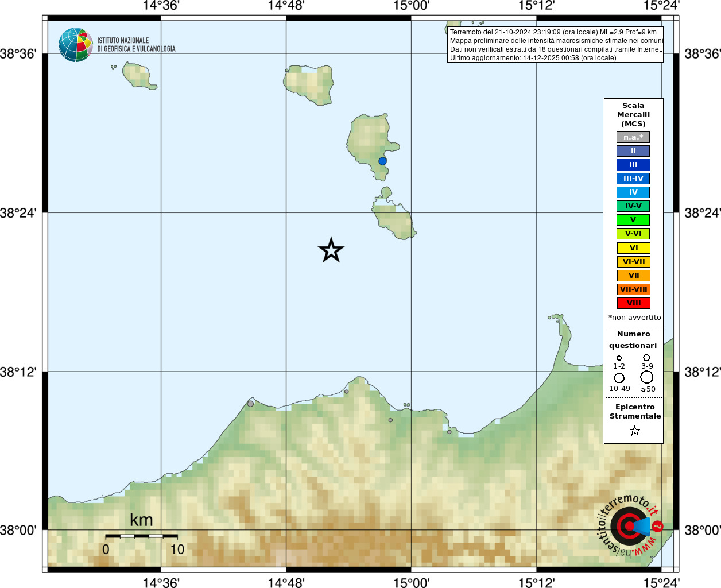
Task: Click the 1-2 questionnaires circle symbol
Action: click(x=619, y=358)
